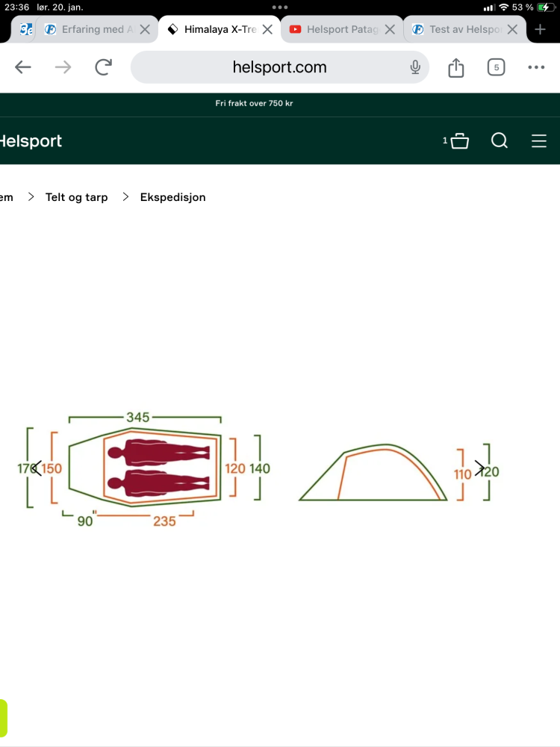This screenshot has width=560, height=747.
Task: Open the browser more options menu
Action: (x=536, y=67)
